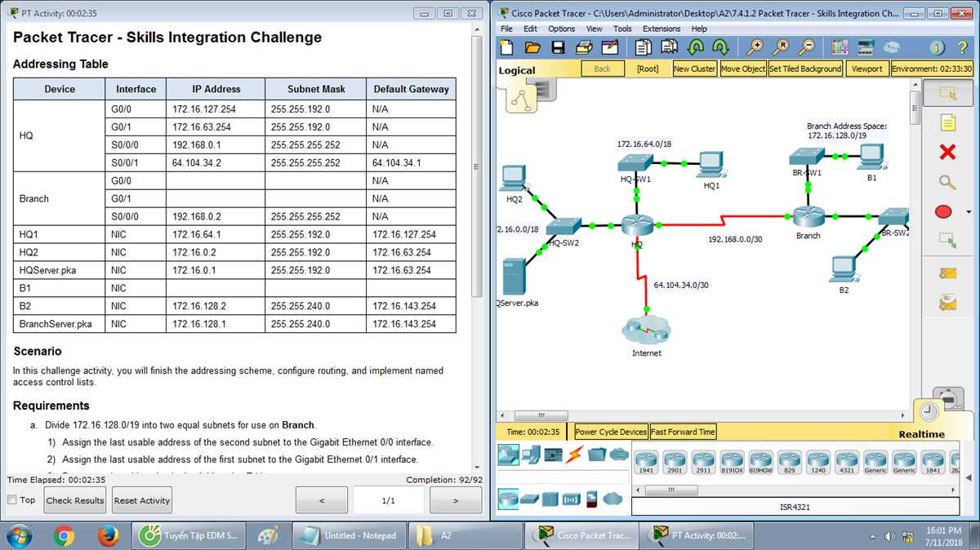Open Google Chrome from the taskbar
This screenshot has height=550, width=980.
65,536
